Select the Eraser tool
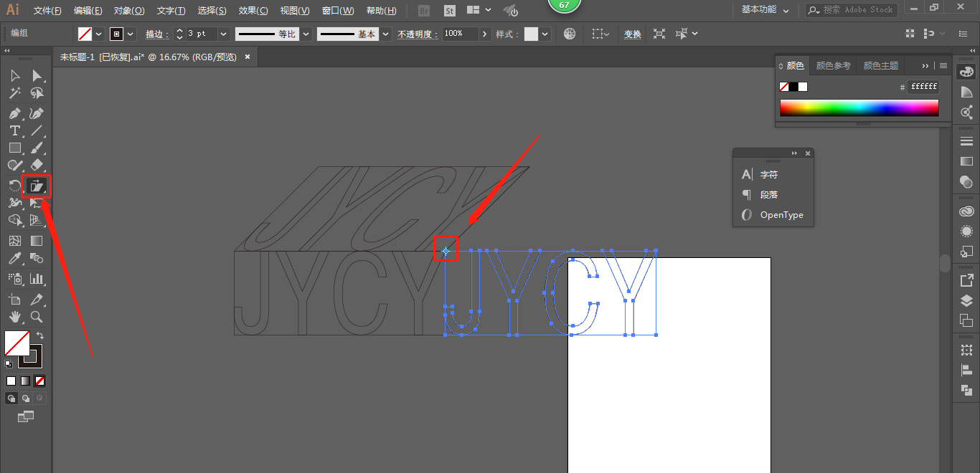 (37, 166)
